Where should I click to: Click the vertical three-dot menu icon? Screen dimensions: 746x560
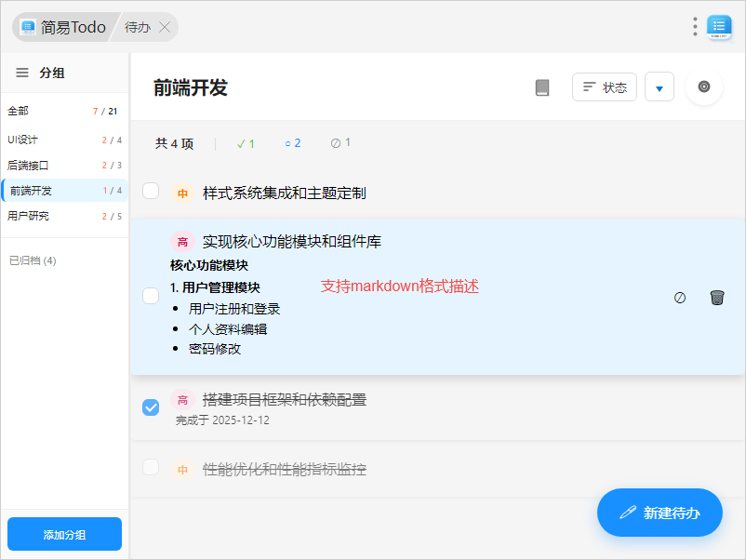(x=695, y=27)
